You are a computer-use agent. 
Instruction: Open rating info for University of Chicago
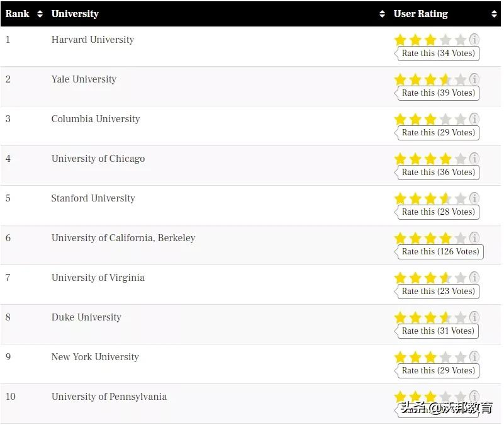474,159
